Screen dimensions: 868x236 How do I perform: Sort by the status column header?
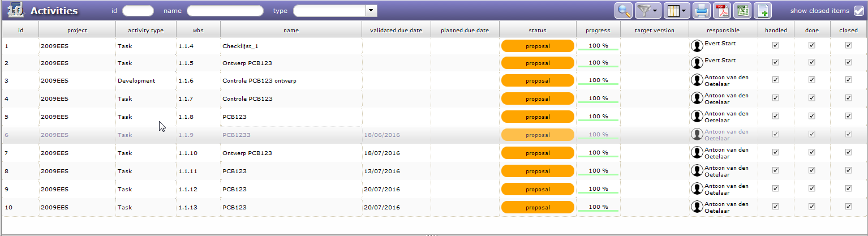(x=537, y=31)
